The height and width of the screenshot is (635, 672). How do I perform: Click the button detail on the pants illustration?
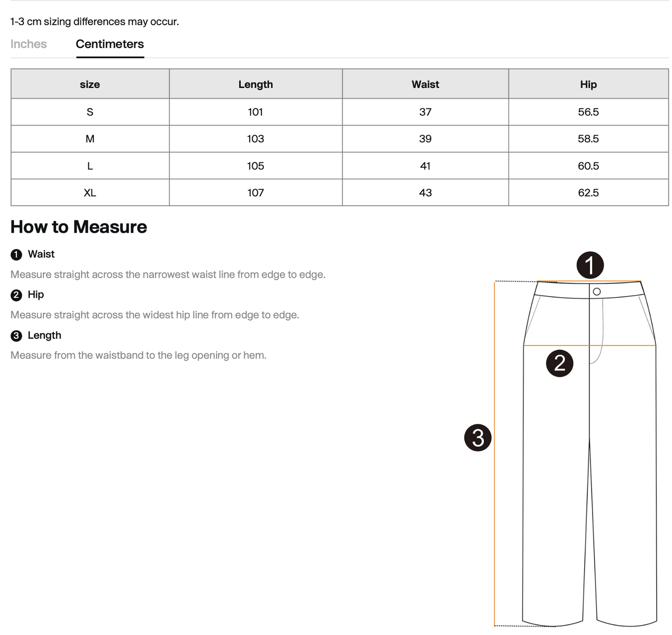pos(597,291)
